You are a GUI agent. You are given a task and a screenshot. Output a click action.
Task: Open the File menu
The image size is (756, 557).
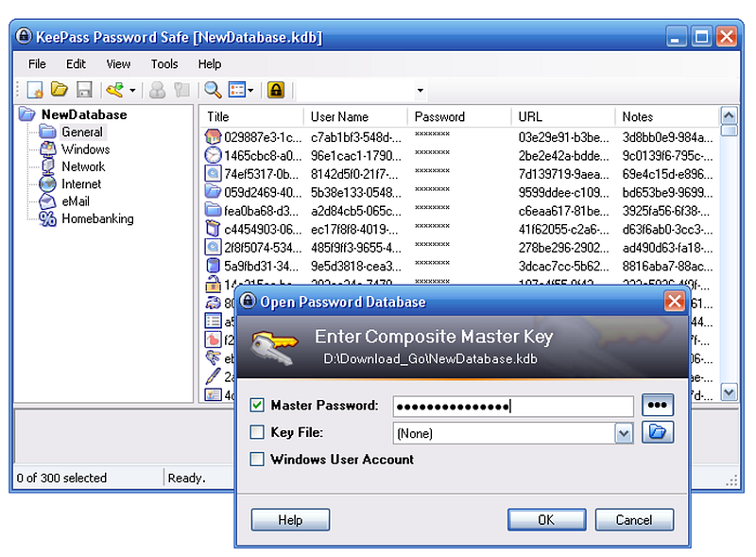[x=37, y=64]
